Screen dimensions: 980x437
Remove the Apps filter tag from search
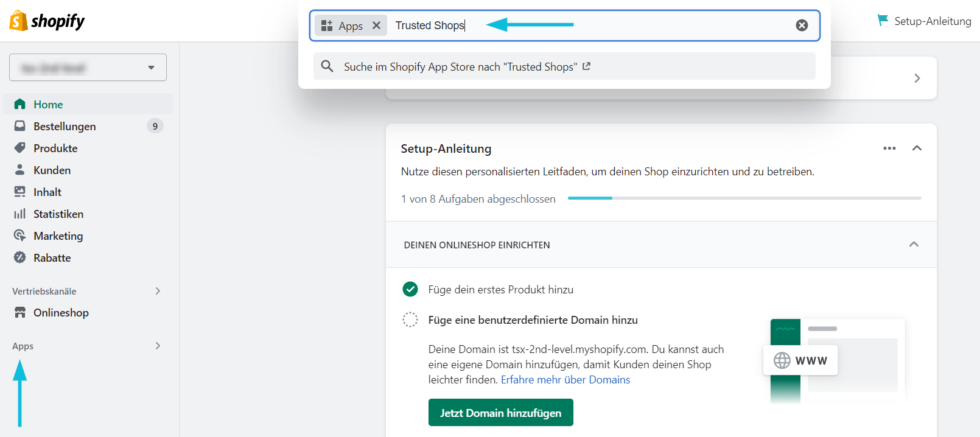click(x=376, y=26)
